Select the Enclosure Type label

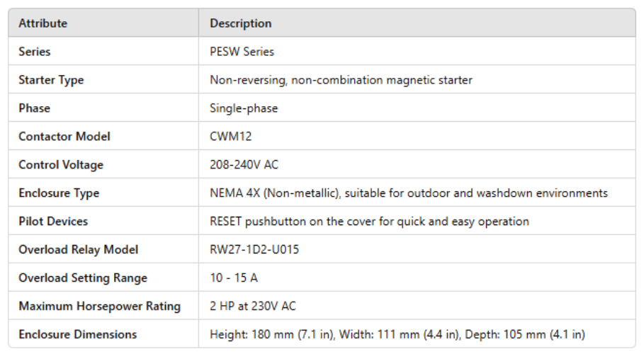tap(59, 193)
